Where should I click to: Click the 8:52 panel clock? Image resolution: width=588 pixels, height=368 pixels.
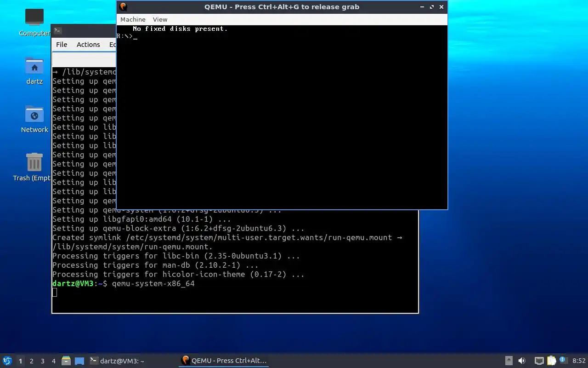(579, 361)
